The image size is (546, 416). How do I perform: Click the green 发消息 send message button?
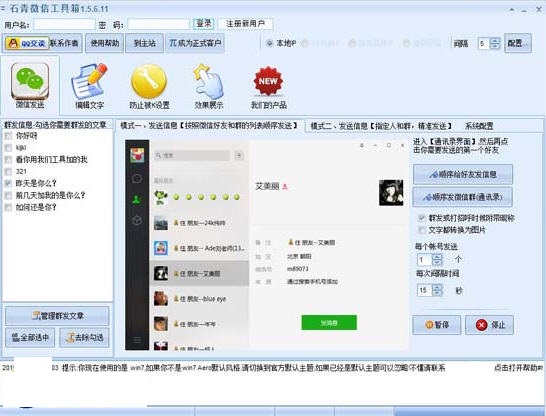pyautogui.click(x=329, y=323)
